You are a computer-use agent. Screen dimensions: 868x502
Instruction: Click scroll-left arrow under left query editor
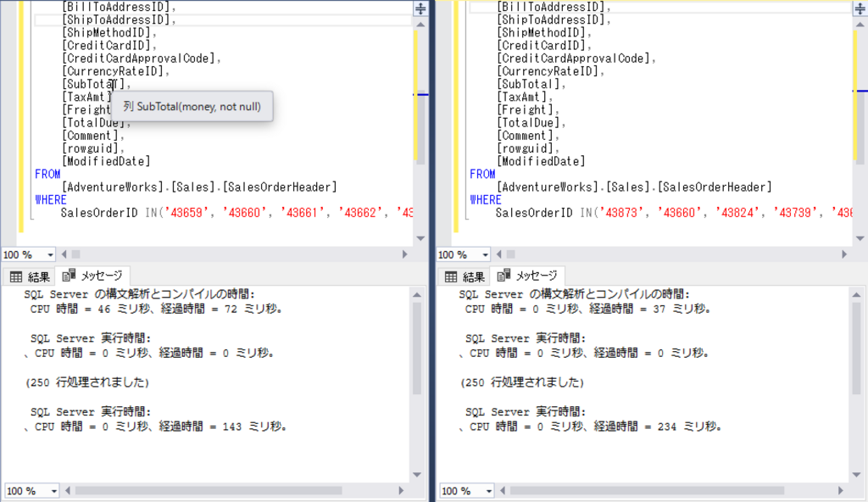pos(64,254)
